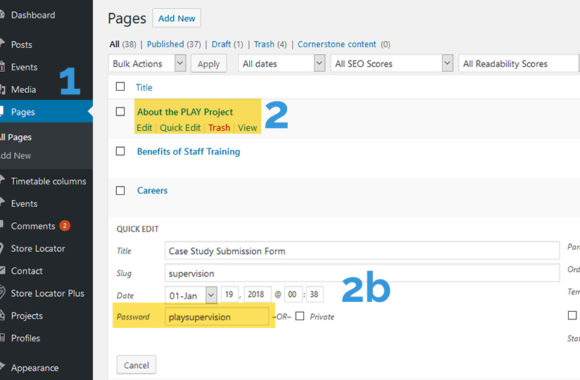Show Trash pages filter
Viewport: 580px width, 380px height.
(x=264, y=44)
